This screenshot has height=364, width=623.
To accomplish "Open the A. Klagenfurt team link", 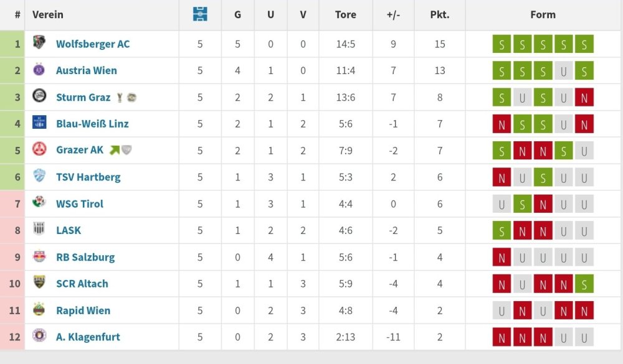I will point(88,337).
